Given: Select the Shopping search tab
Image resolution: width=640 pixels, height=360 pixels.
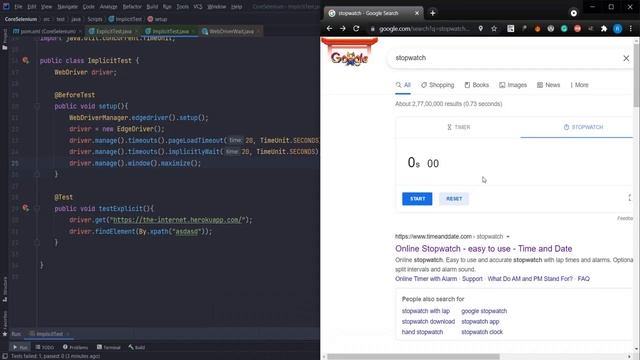Looking at the screenshot, I should click(x=437, y=85).
